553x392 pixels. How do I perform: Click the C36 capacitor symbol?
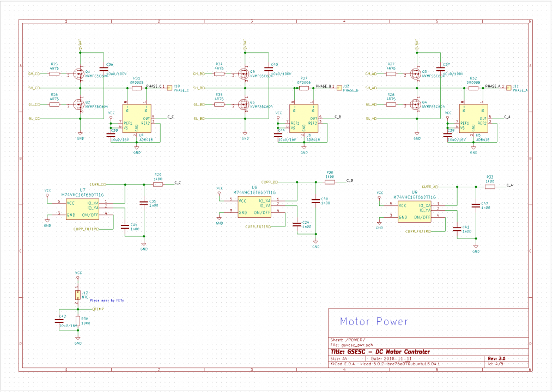[x=104, y=69]
